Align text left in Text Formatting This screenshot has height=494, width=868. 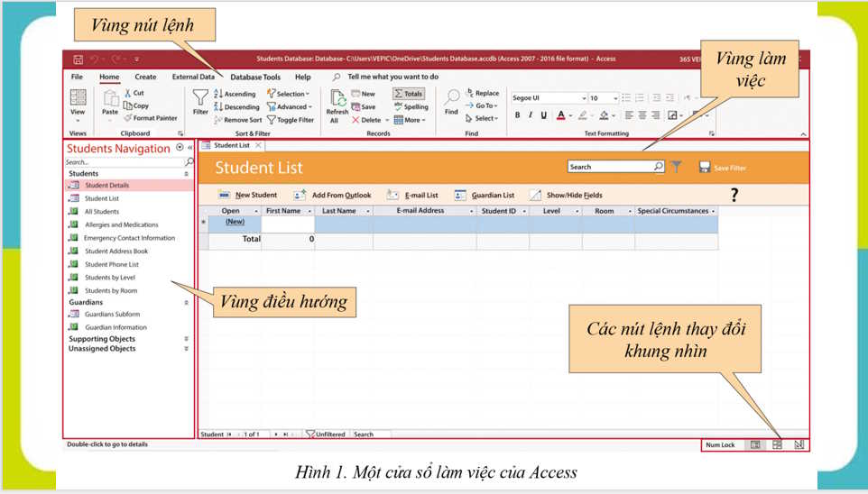click(x=629, y=115)
